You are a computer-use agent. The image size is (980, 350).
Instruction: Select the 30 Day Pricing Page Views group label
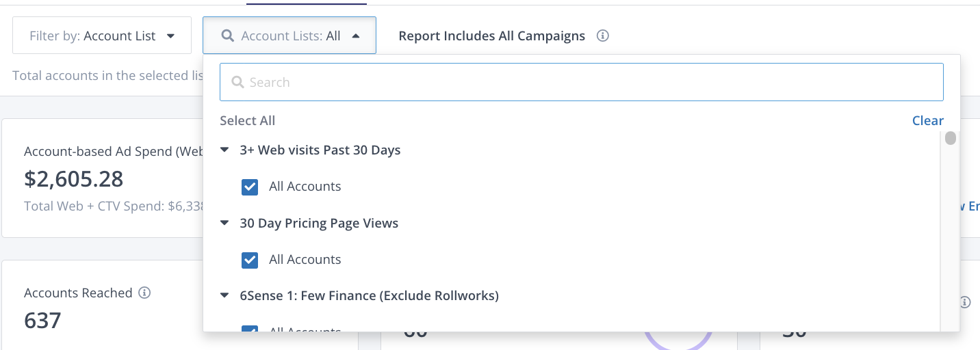point(319,223)
